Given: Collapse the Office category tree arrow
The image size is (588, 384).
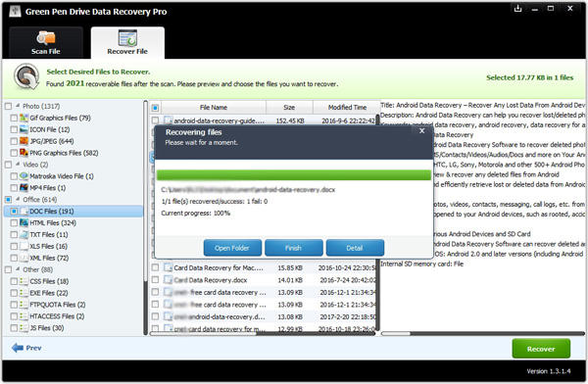Looking at the screenshot, I should pyautogui.click(x=18, y=199).
